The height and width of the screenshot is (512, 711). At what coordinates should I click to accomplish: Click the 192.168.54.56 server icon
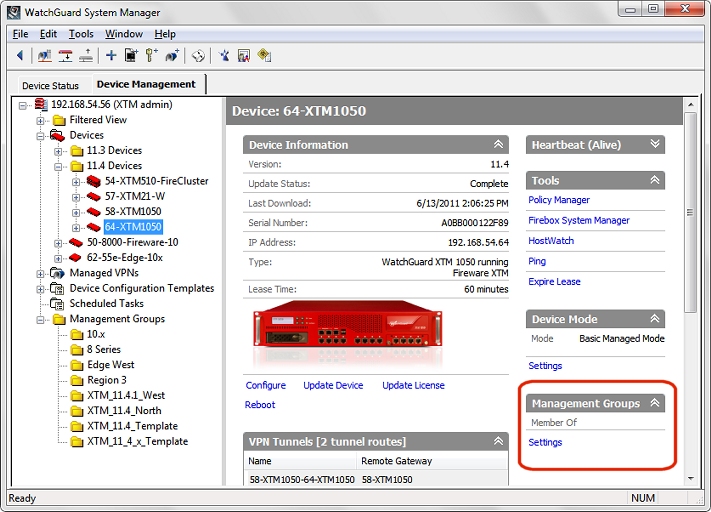pyautogui.click(x=40, y=104)
